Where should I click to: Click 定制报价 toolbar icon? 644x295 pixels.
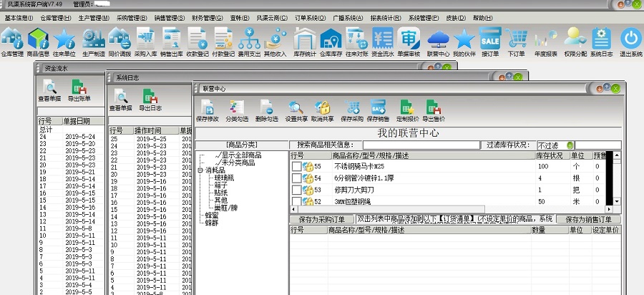tap(407, 111)
